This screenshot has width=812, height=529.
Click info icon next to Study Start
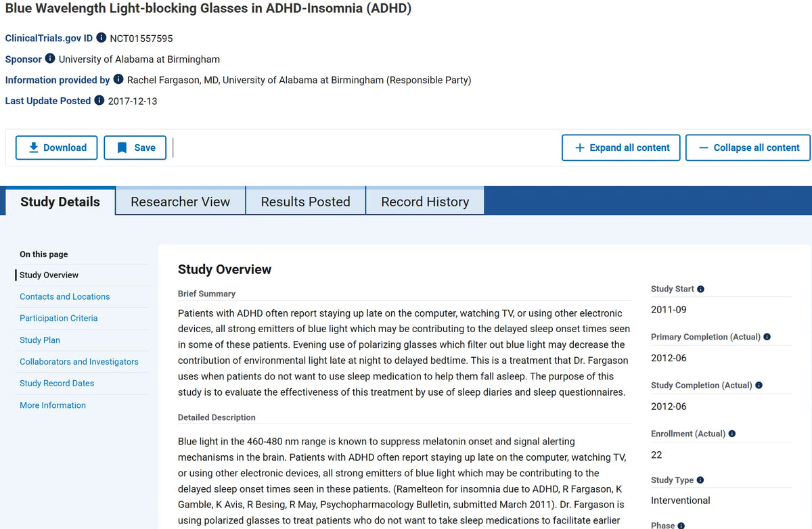point(700,289)
